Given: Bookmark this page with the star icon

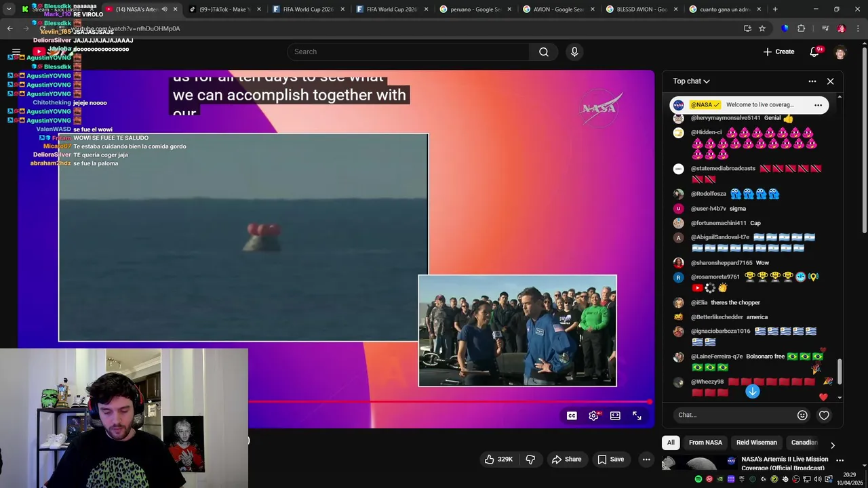Looking at the screenshot, I should [762, 28].
